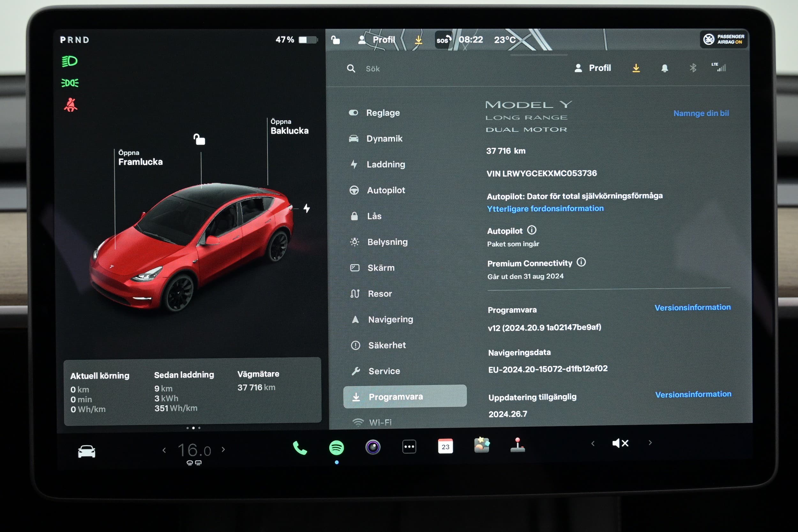Image resolution: width=798 pixels, height=532 pixels.
Task: Tap the Namnge din bil link
Action: tap(701, 113)
